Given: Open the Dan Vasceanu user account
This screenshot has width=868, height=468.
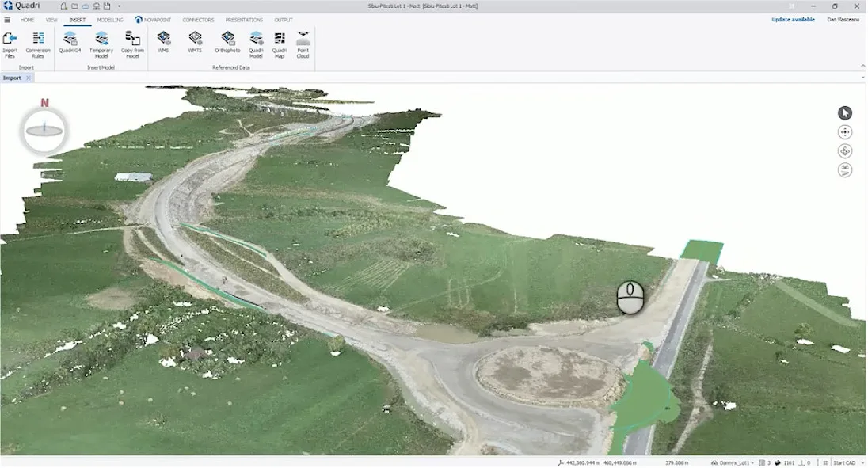Looking at the screenshot, I should [x=843, y=19].
